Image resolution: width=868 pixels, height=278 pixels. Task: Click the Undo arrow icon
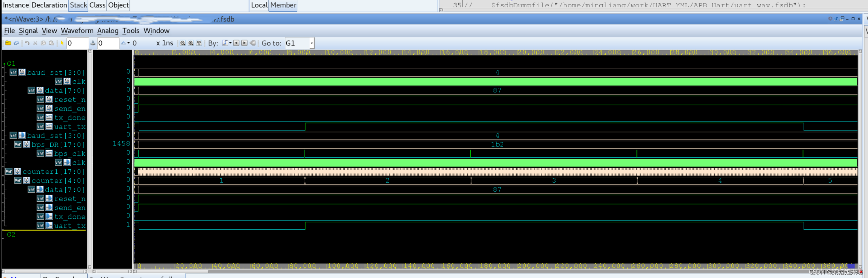coord(27,43)
